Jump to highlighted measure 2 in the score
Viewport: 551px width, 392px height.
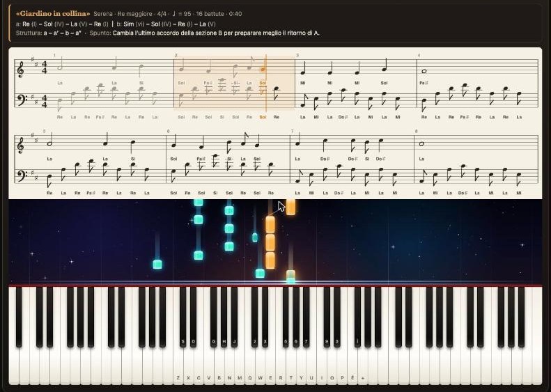(233, 84)
